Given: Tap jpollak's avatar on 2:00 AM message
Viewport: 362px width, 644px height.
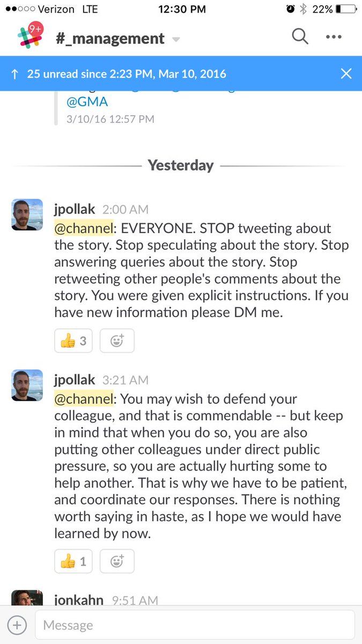Looking at the screenshot, I should pyautogui.click(x=27, y=215).
